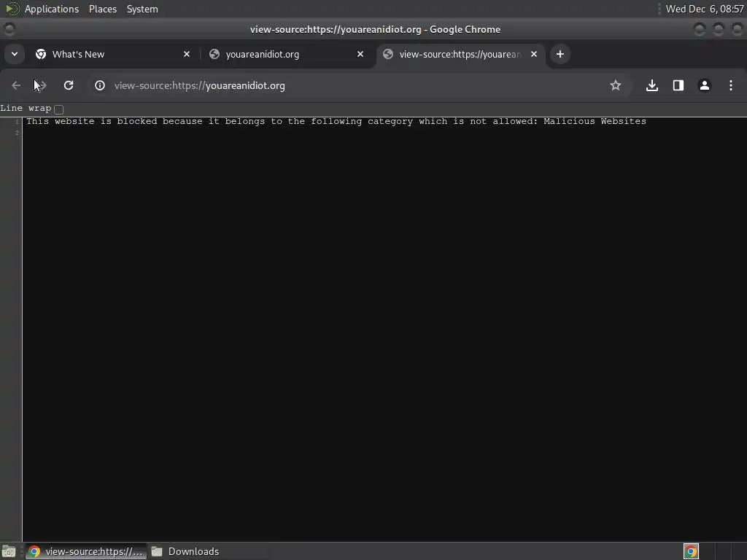Bookmark this page with the star icon

616,86
